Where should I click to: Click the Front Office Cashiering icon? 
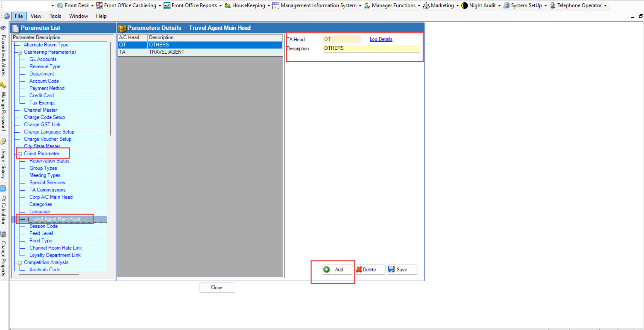point(99,5)
